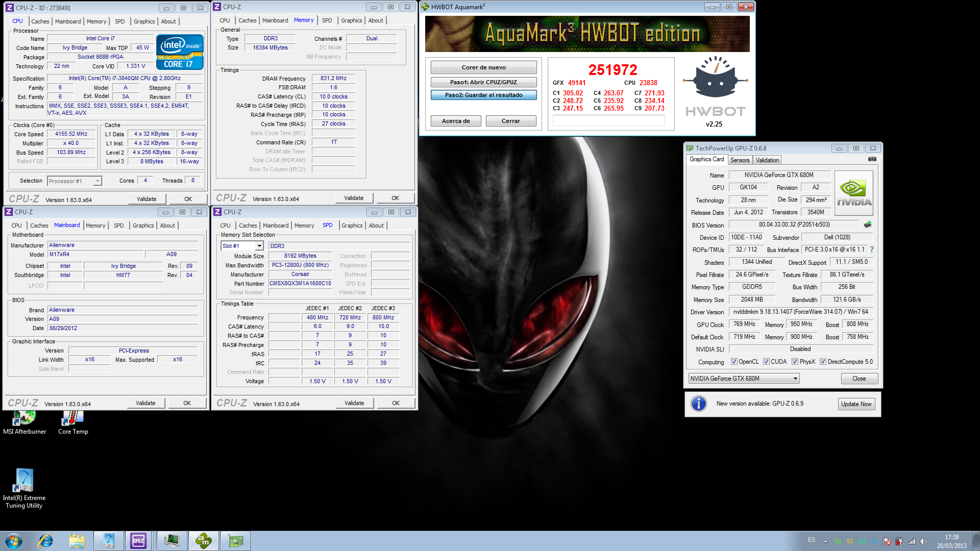Click Update Now for GPU-Z
This screenshot has width=980, height=551.
(x=856, y=404)
